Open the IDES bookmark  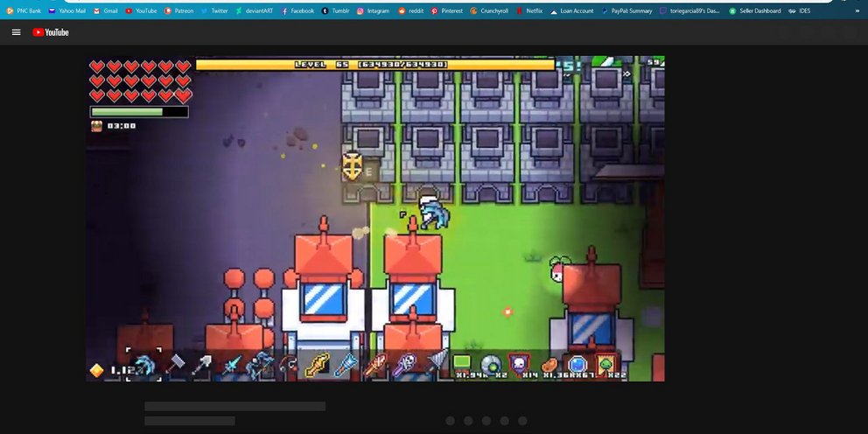[x=800, y=10]
